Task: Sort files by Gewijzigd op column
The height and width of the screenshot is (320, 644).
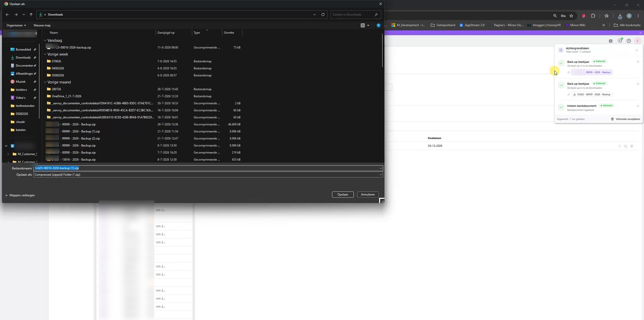Action: click(x=166, y=33)
